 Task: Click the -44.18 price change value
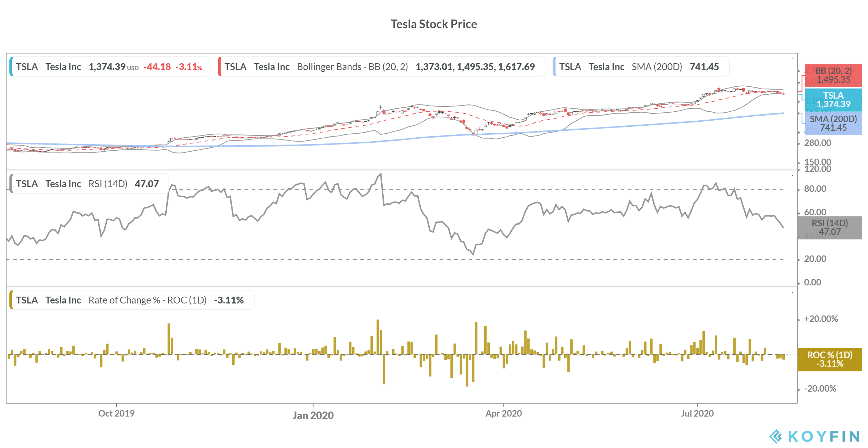coord(157,67)
